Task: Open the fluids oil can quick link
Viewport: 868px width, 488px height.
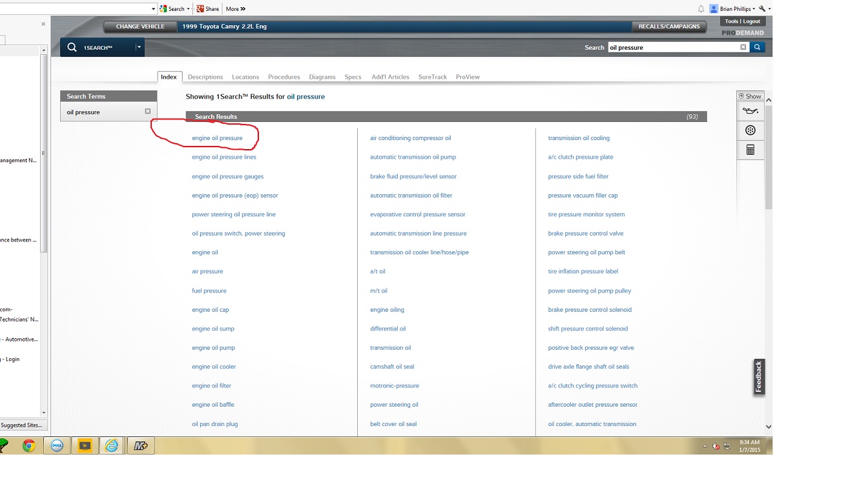Action: [750, 111]
